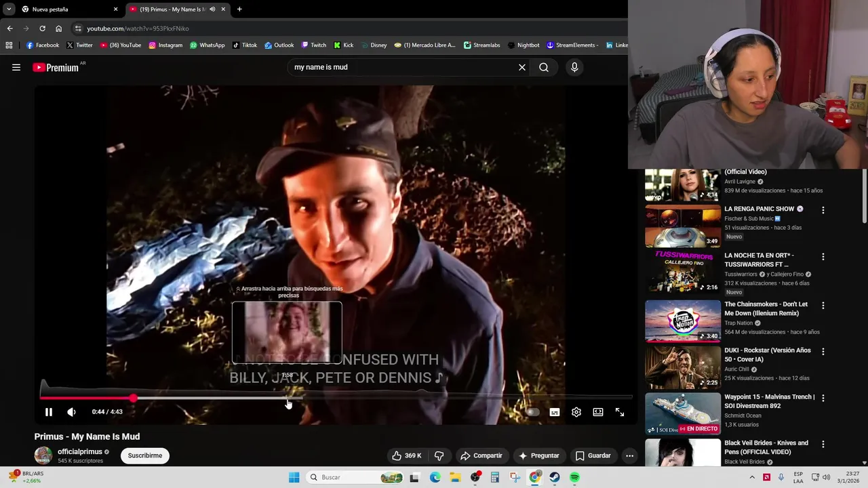Open the Kick bookmark
868x488 pixels.
point(343,45)
